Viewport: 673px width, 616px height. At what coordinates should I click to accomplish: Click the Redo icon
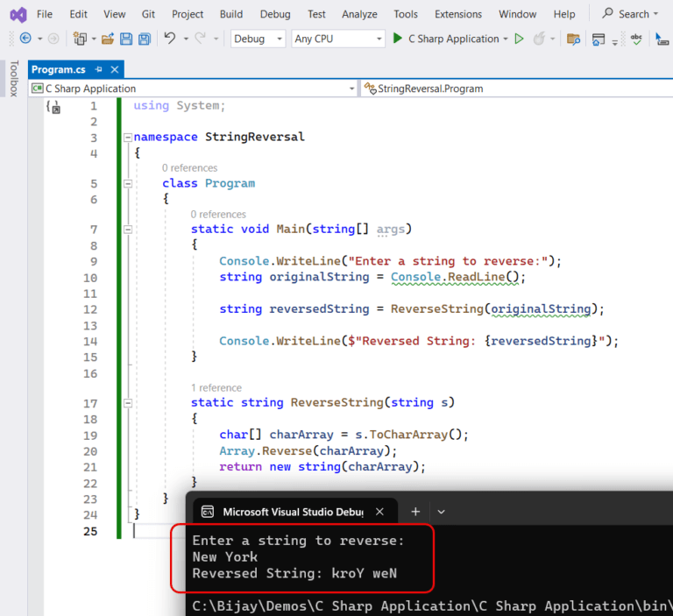(x=200, y=39)
